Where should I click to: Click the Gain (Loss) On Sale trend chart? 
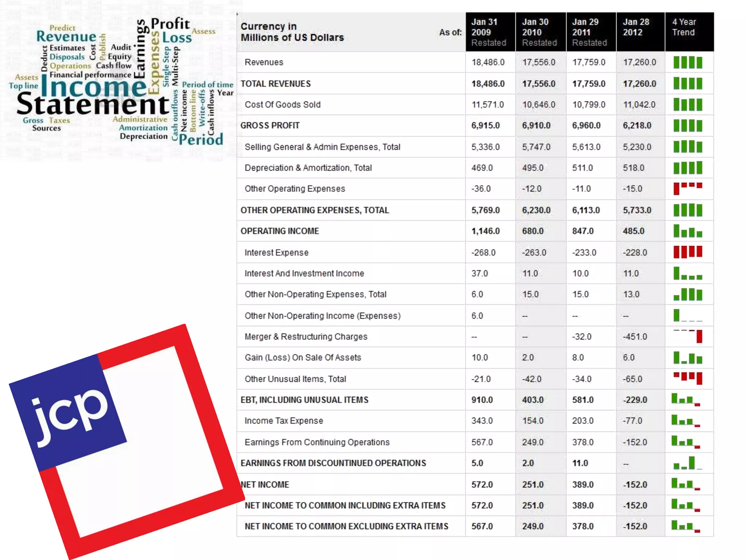[688, 358]
